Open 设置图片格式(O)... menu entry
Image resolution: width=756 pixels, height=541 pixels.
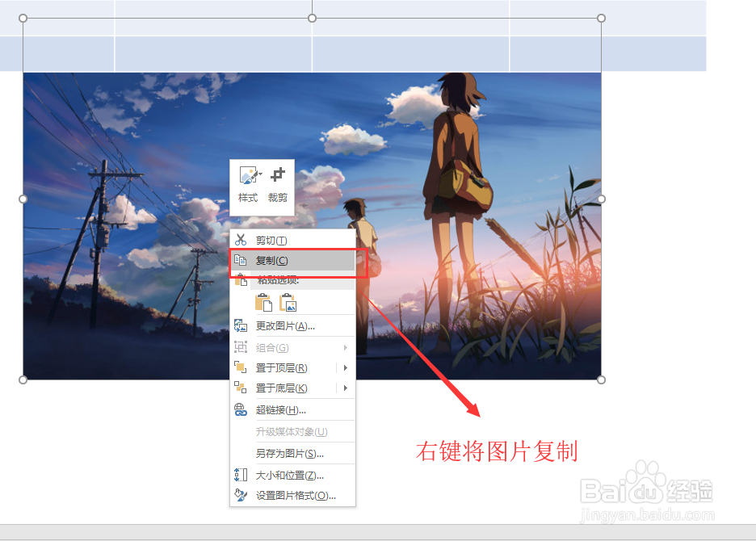[x=292, y=495]
